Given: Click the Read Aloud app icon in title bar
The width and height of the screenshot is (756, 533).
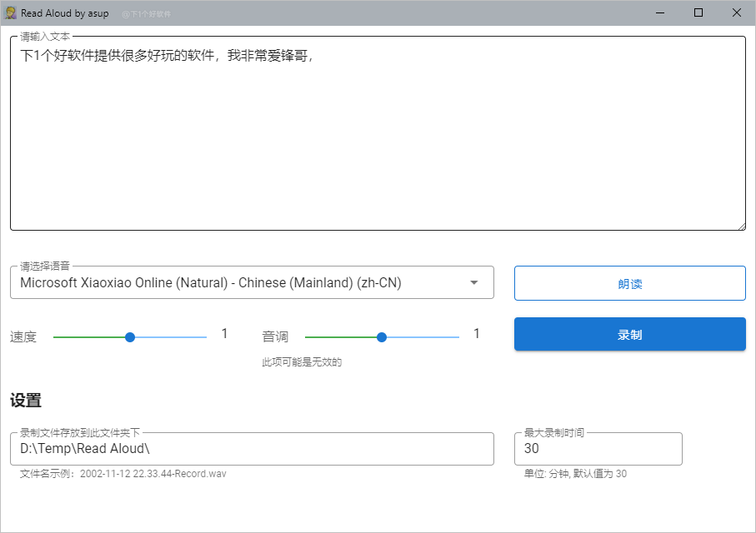Looking at the screenshot, I should [10, 13].
